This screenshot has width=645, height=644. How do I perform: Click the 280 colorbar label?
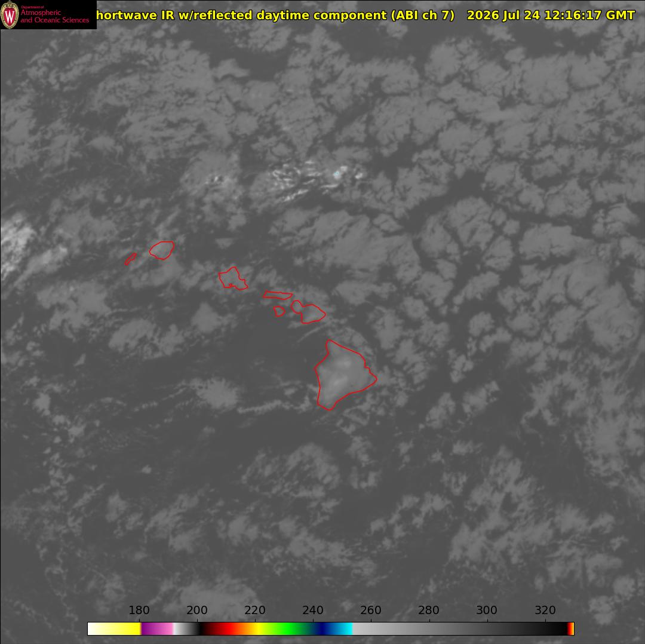pos(429,610)
